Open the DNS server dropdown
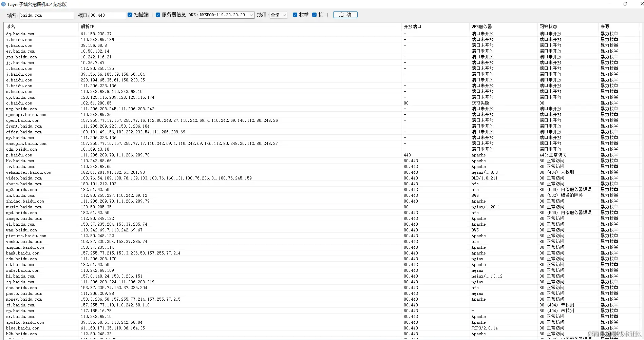This screenshot has width=644, height=340. coord(227,15)
